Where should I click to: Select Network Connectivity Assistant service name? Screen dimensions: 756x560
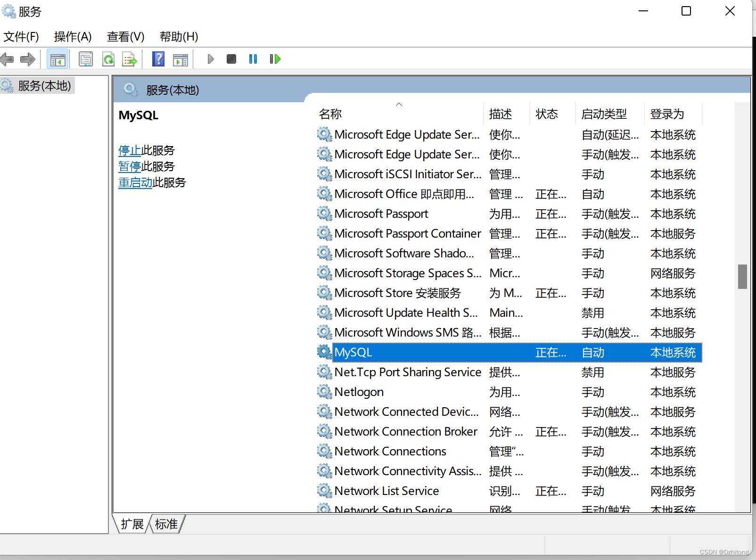coord(408,471)
